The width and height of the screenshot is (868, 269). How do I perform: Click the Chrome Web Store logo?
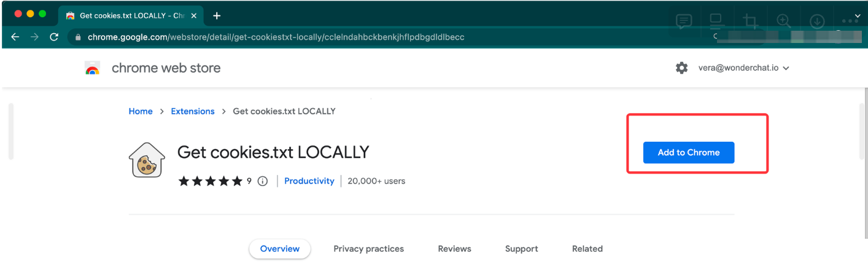tap(93, 68)
